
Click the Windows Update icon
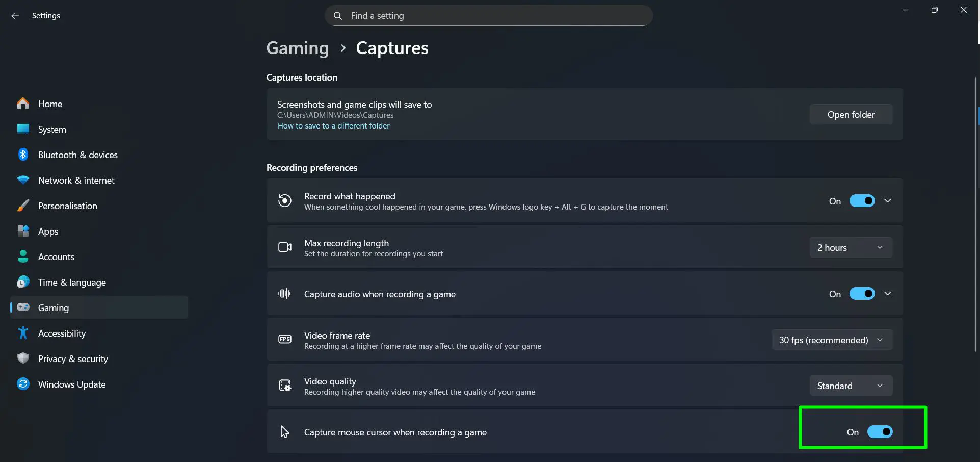point(23,384)
